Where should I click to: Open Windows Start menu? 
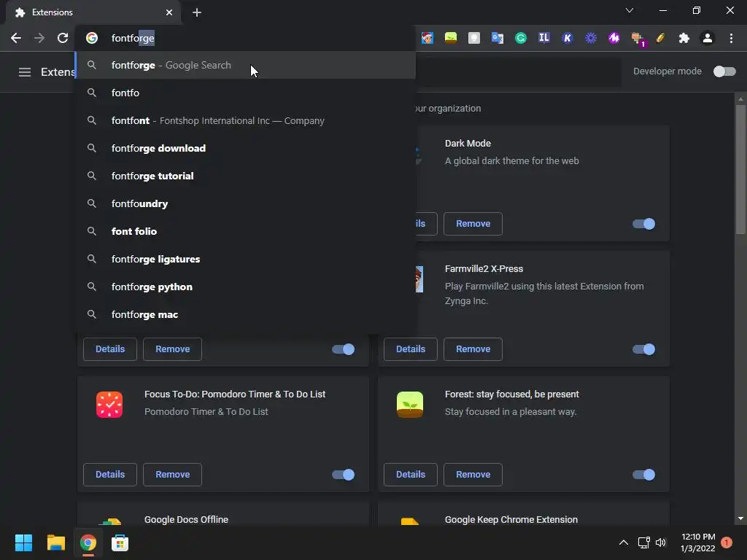click(x=24, y=542)
